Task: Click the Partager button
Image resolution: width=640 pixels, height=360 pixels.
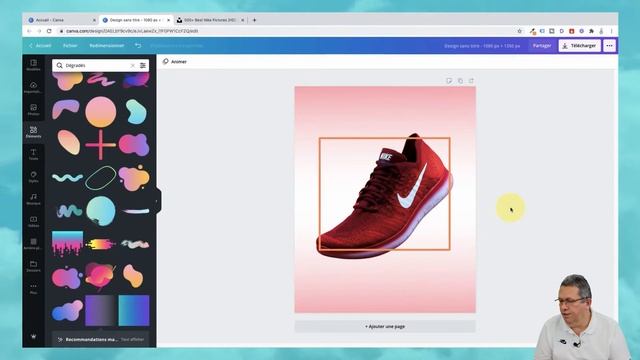Action: tap(542, 46)
